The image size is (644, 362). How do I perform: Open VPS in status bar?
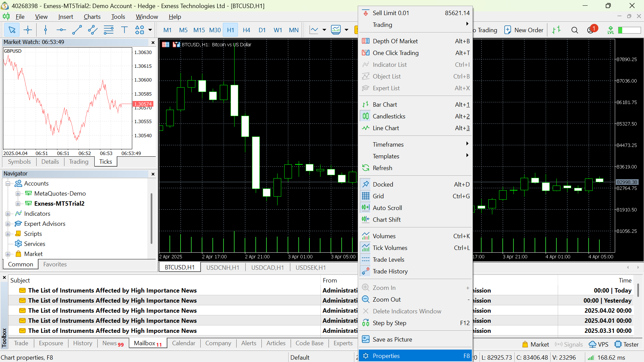pyautogui.click(x=599, y=344)
